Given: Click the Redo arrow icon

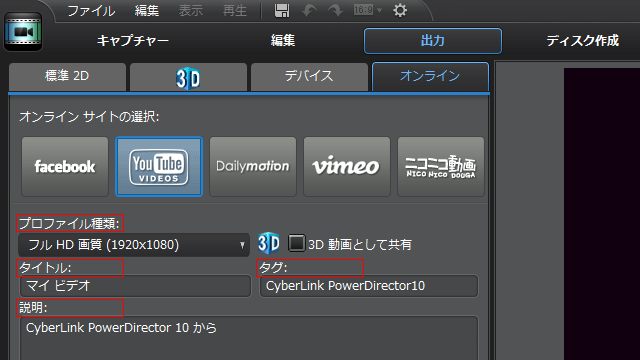Looking at the screenshot, I should click(x=336, y=10).
